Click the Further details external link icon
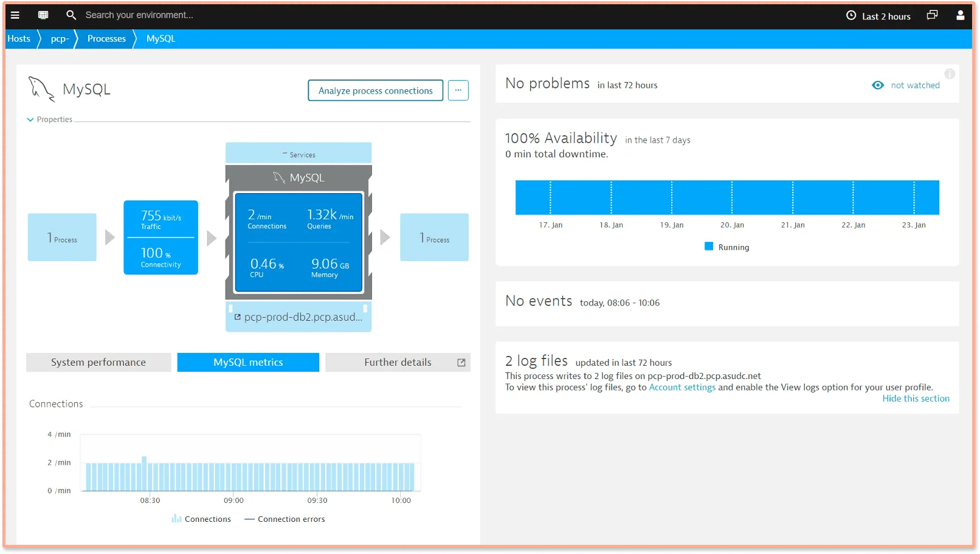 point(461,363)
